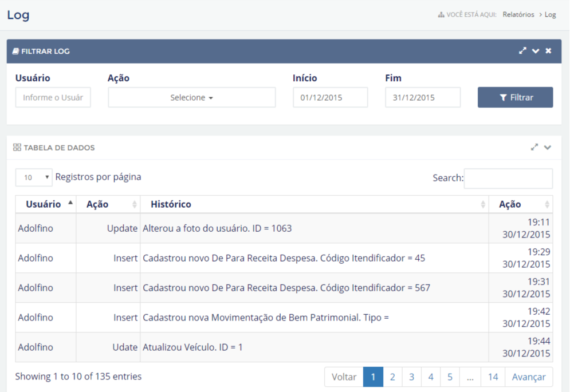Image resolution: width=570 pixels, height=392 pixels.
Task: Click the 19:31 30/12/2015 timestamp cell
Action: click(521, 288)
